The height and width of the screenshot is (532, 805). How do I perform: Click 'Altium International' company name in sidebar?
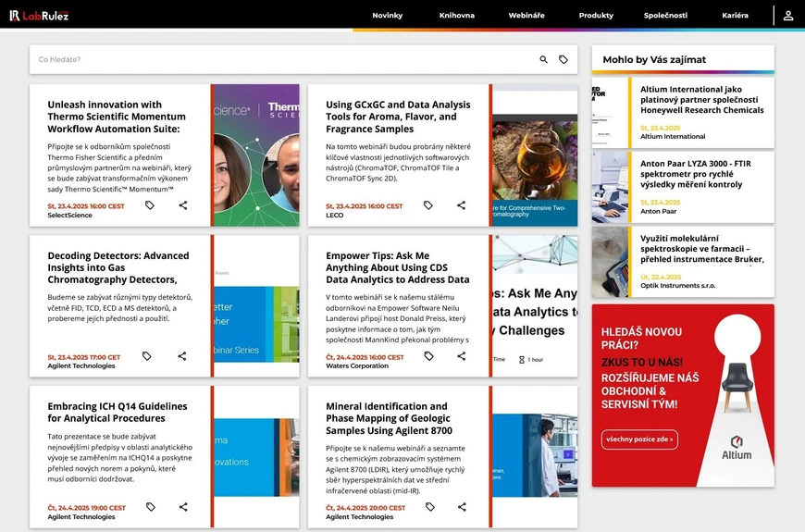tap(673, 137)
